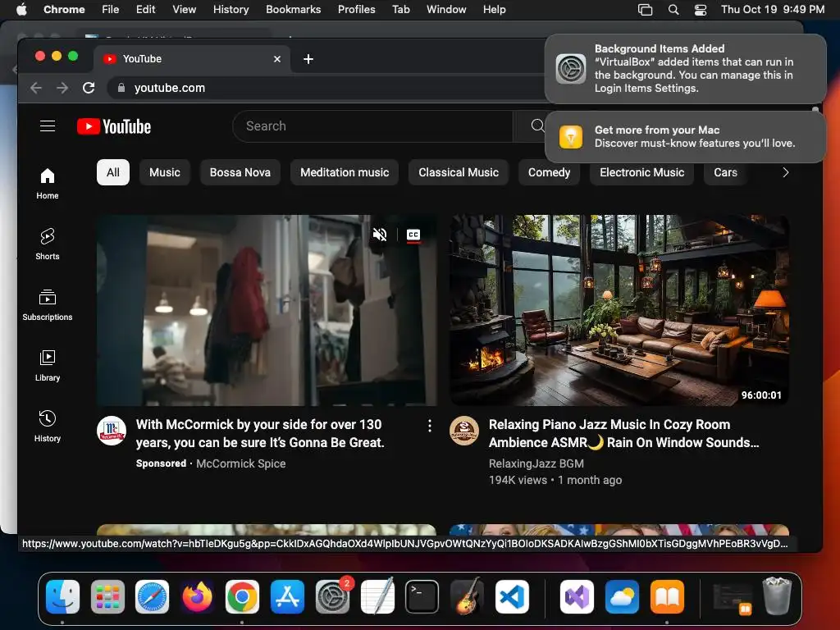Click the YouTube search magnifier button
The image size is (840, 630).
coord(537,126)
